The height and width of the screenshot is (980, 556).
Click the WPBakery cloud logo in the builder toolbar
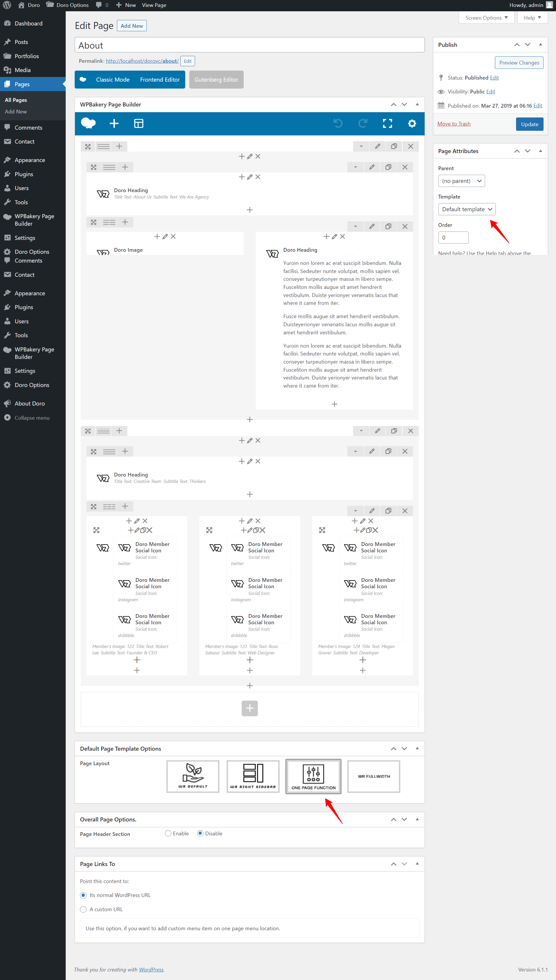tap(88, 123)
